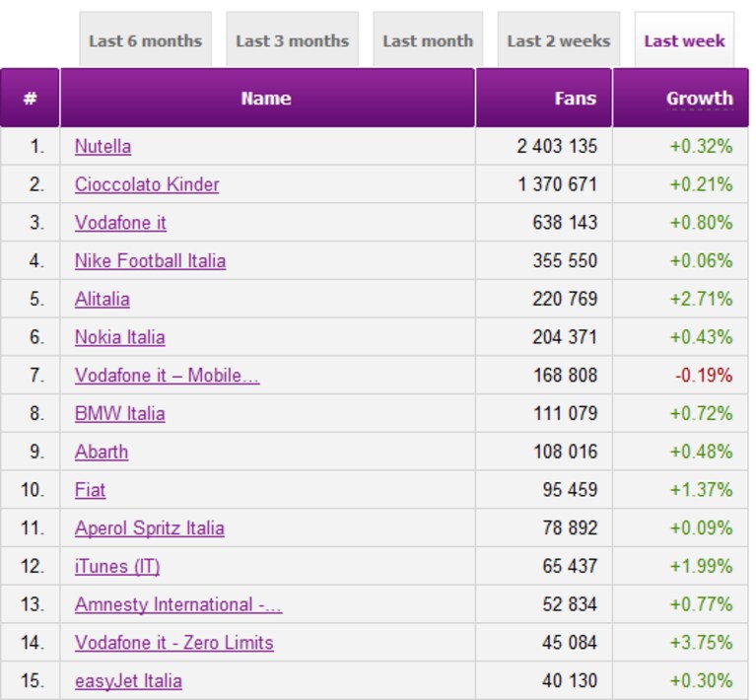Click the growth value +0.72%

(x=701, y=413)
